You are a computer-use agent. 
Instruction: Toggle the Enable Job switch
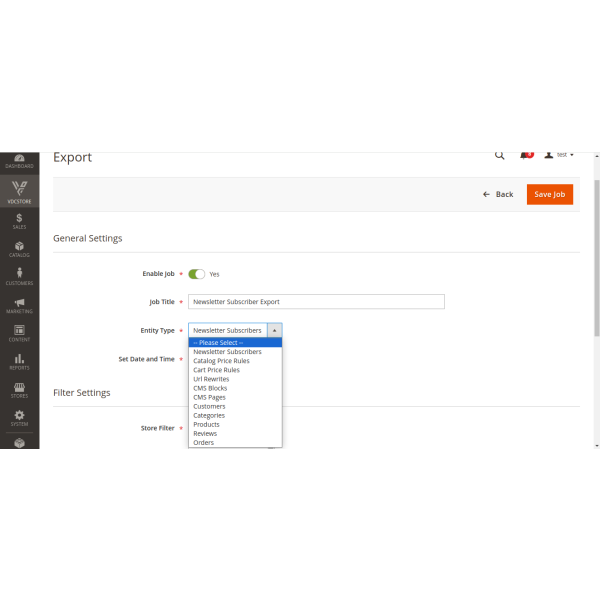(x=196, y=273)
